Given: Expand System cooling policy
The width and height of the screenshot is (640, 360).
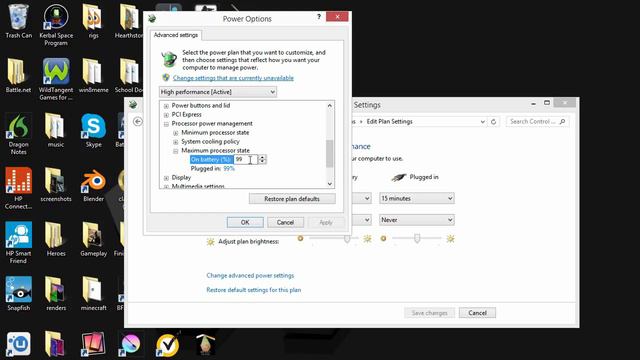Looking at the screenshot, I should 176,142.
